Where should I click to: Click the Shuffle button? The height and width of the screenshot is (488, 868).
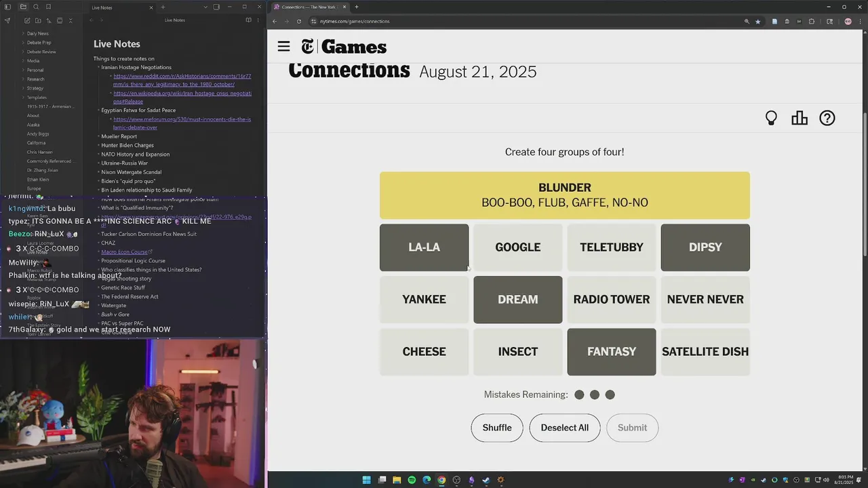click(497, 428)
